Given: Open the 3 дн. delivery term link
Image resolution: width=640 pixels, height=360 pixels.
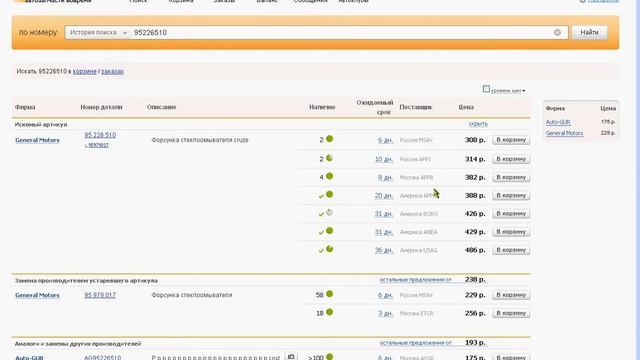Looking at the screenshot, I should point(385,313).
